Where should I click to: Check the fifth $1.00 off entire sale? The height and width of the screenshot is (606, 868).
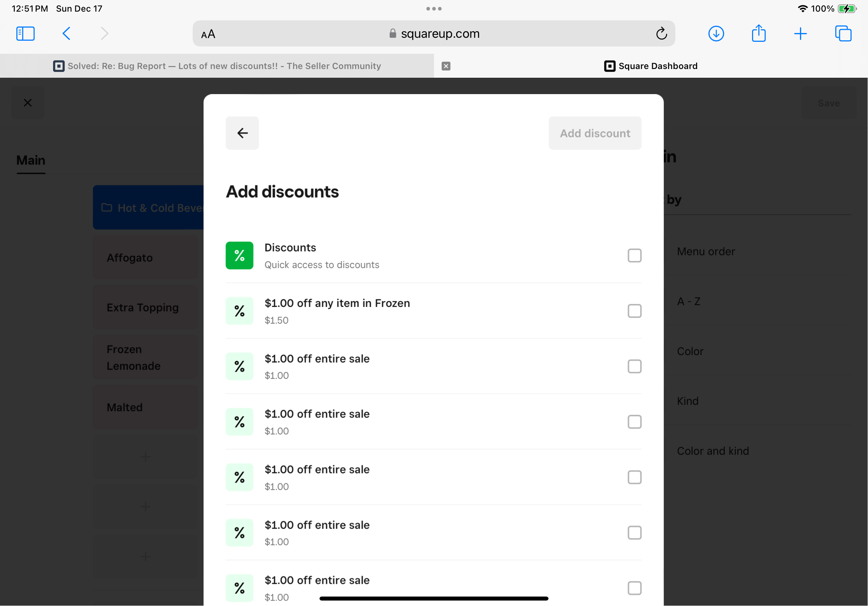coord(634,588)
